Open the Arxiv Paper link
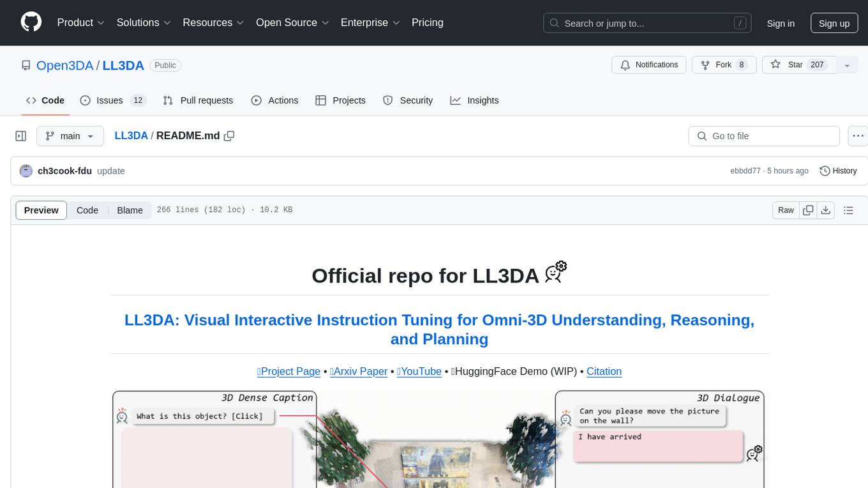 359,371
